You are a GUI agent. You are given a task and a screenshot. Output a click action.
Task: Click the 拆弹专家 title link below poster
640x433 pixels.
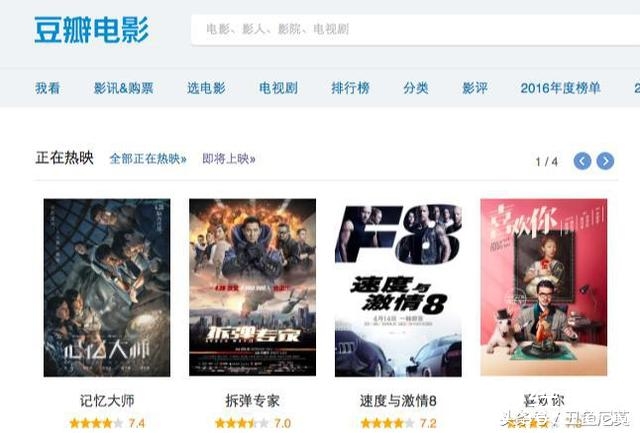(252, 401)
